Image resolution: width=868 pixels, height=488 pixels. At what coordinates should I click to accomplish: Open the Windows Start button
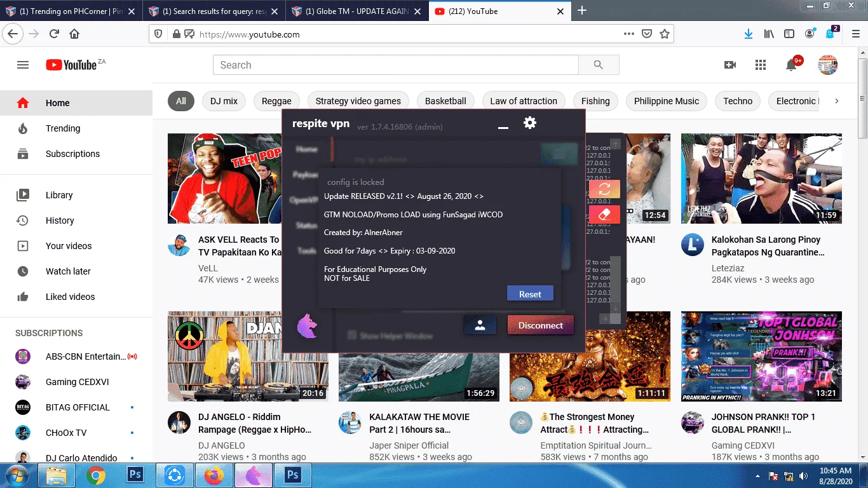(x=15, y=475)
